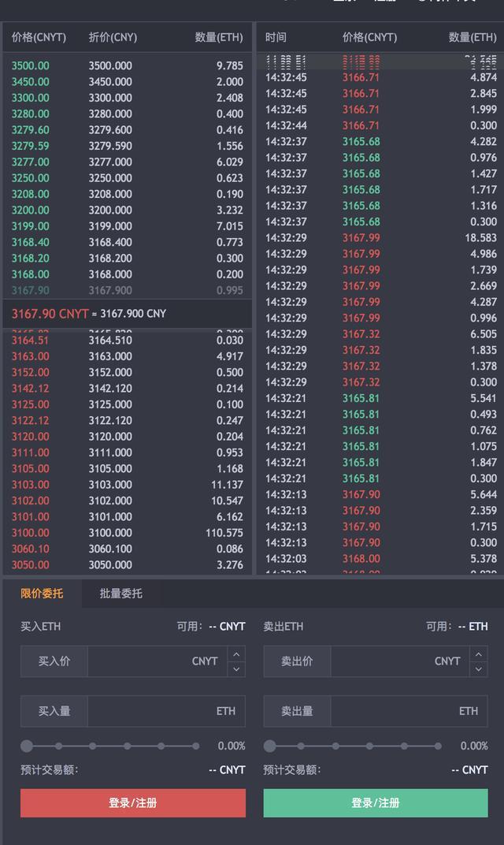Viewport: 504px width, 845px height.
Task: Select ask price 3300.00 row
Action: pos(127,98)
